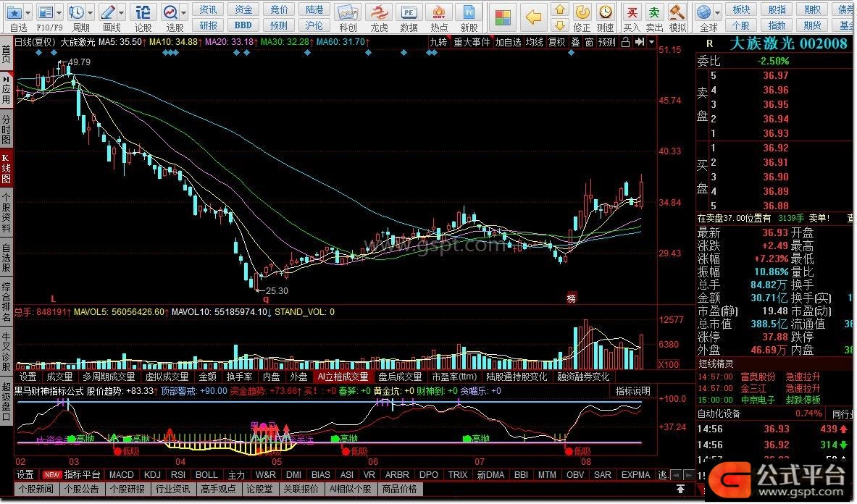This screenshot has height=504, width=857.
Task: Toggle 九转 indicator on chart
Action: pyautogui.click(x=438, y=42)
